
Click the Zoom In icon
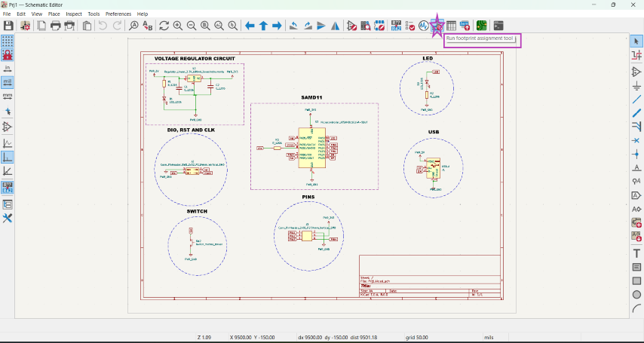(x=177, y=26)
